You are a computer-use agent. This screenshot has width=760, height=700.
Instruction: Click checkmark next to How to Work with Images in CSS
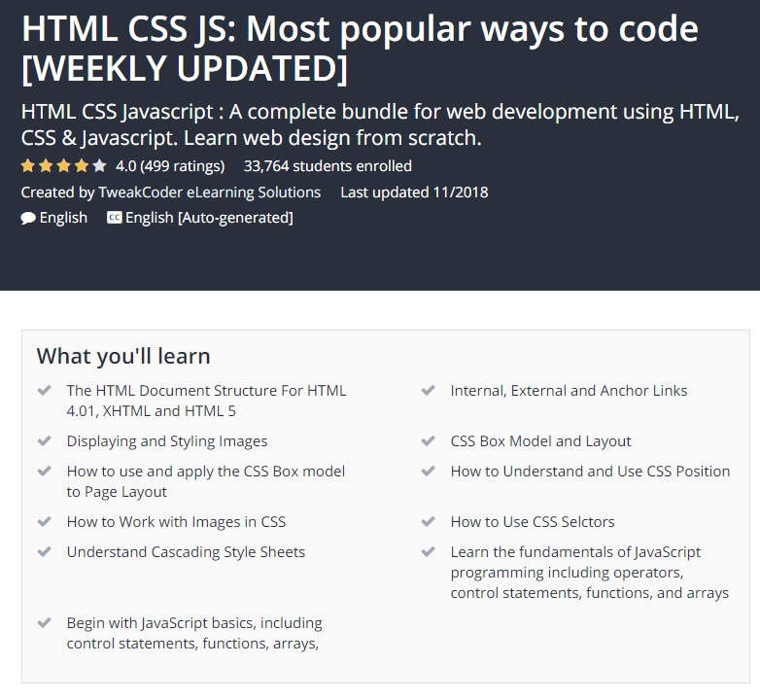pos(45,522)
